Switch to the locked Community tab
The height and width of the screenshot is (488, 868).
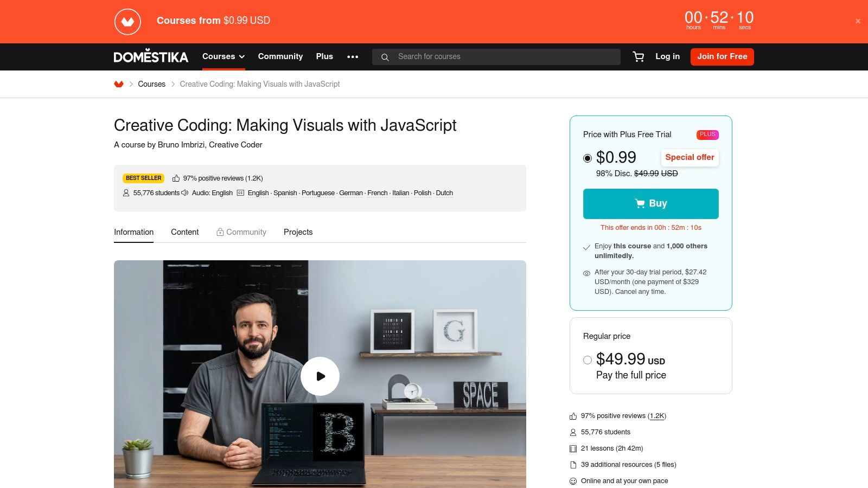[241, 232]
